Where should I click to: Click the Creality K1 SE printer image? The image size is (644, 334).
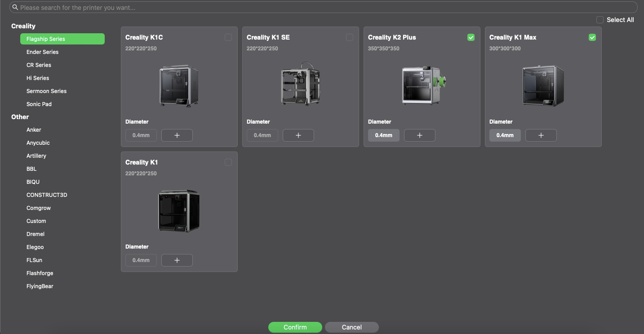tap(300, 84)
